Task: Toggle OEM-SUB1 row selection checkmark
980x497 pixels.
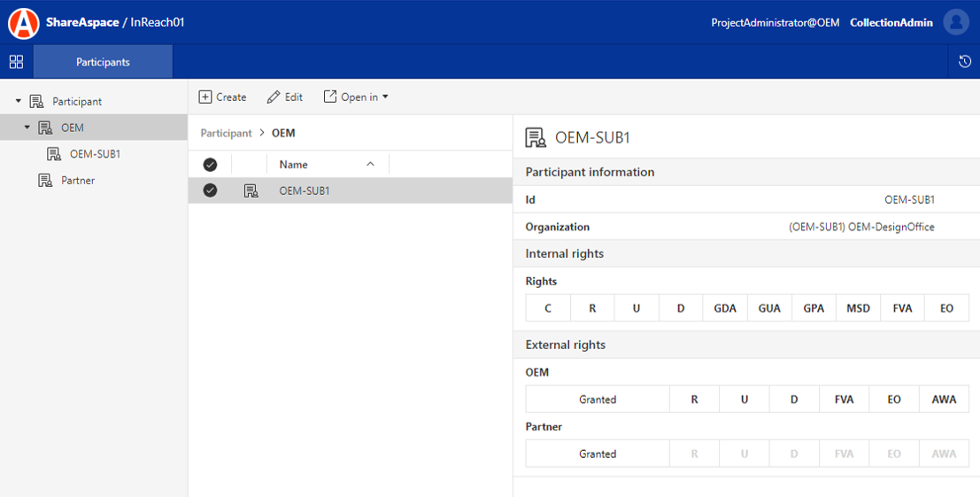Action: coord(210,190)
